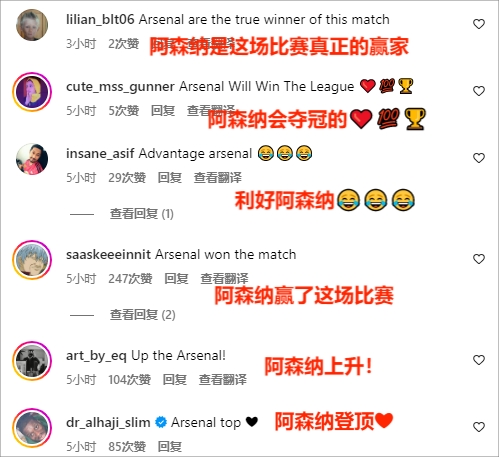Open cute_mss_gunner's story avatar
The height and width of the screenshot is (457, 499).
pyautogui.click(x=32, y=92)
